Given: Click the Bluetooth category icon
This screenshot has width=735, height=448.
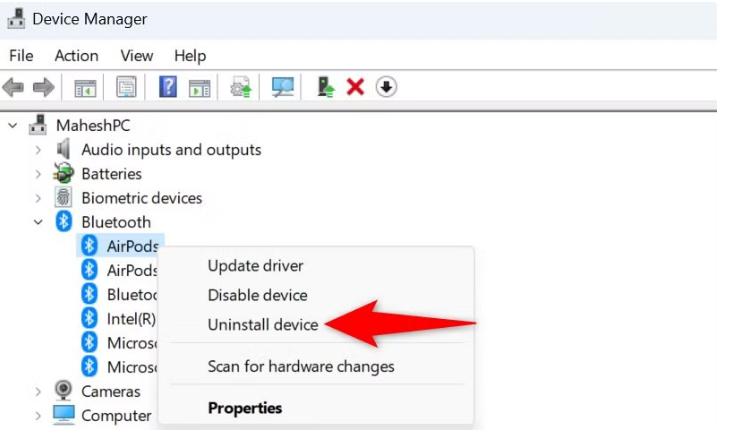Looking at the screenshot, I should click(63, 222).
